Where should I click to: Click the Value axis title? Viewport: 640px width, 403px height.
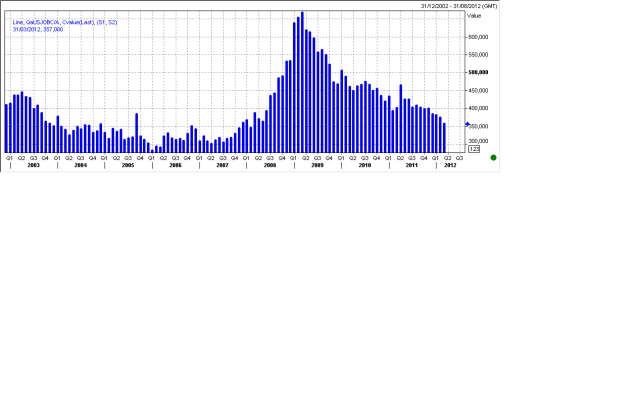474,16
